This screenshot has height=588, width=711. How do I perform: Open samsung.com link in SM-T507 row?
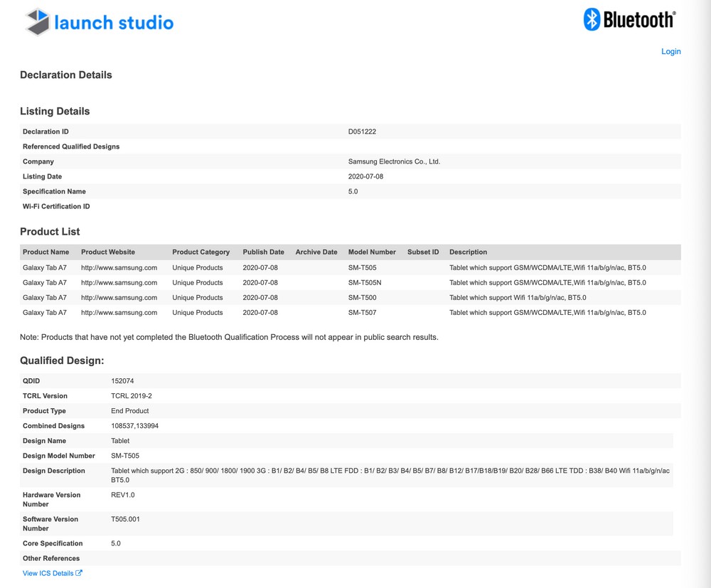119,312
